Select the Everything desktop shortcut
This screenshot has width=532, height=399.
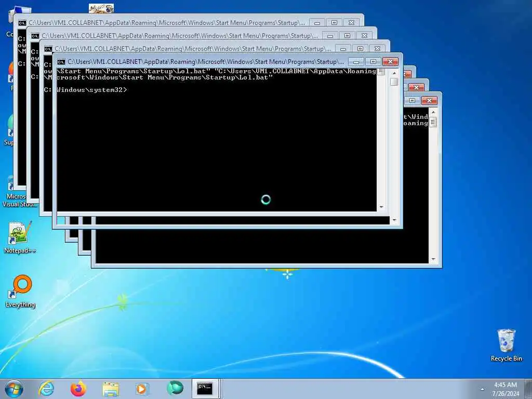click(x=20, y=291)
